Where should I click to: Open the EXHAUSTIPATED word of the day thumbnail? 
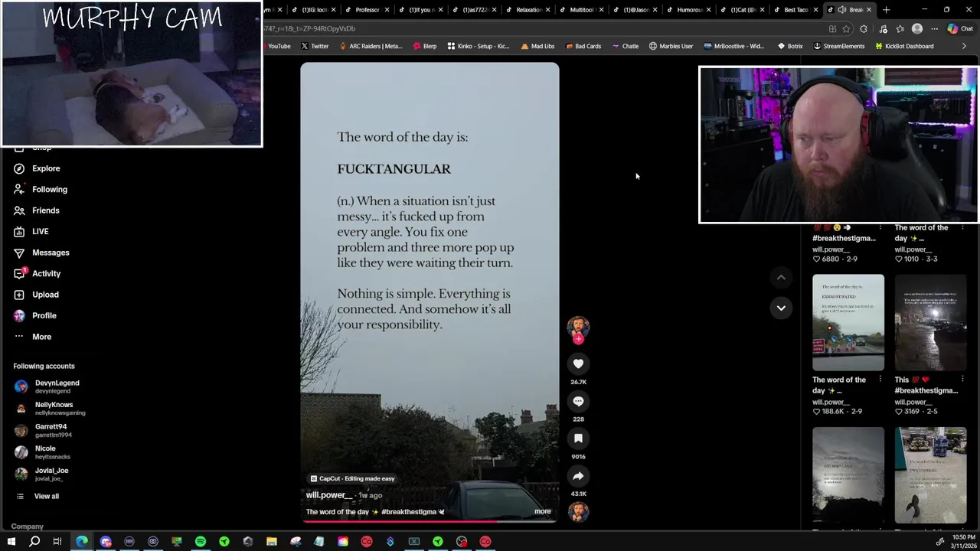848,322
